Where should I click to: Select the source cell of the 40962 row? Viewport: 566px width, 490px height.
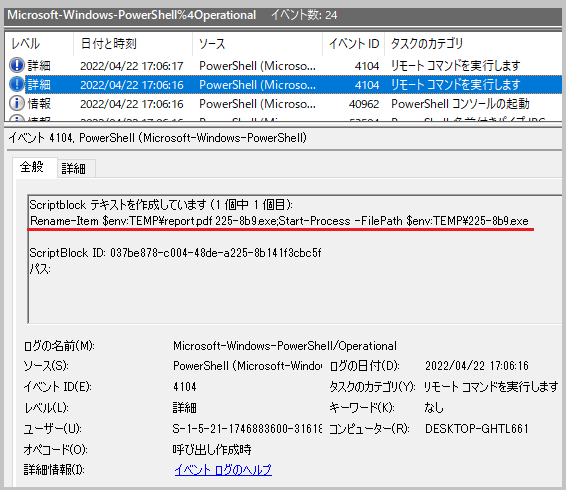(x=257, y=104)
